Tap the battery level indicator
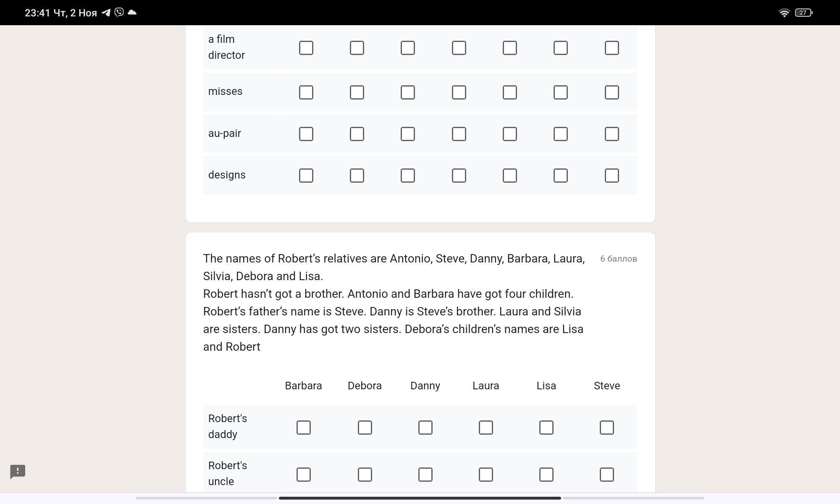 (803, 13)
